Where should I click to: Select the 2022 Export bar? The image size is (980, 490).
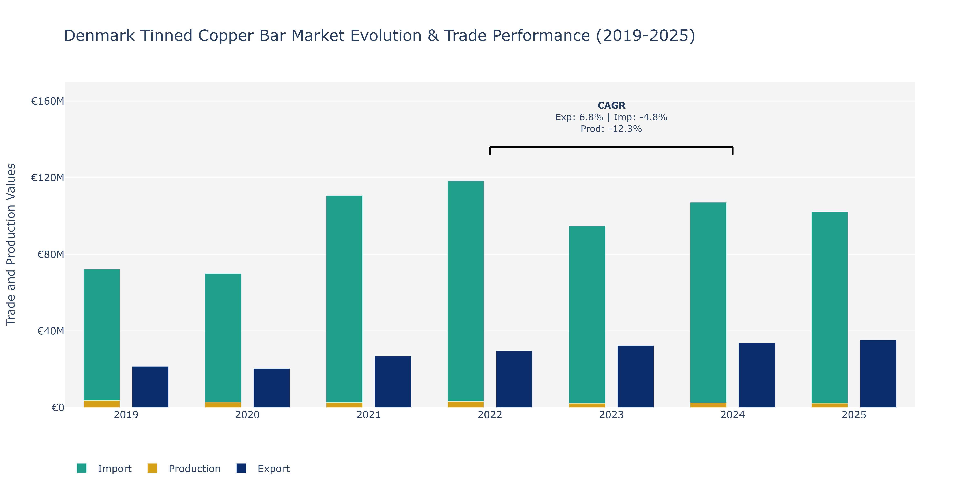(x=514, y=379)
